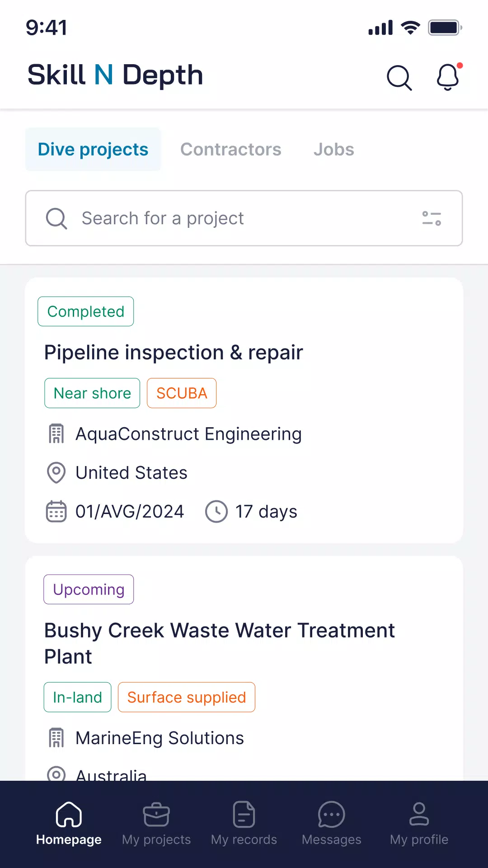Select the Near shore tag
488x868 pixels.
tap(92, 393)
